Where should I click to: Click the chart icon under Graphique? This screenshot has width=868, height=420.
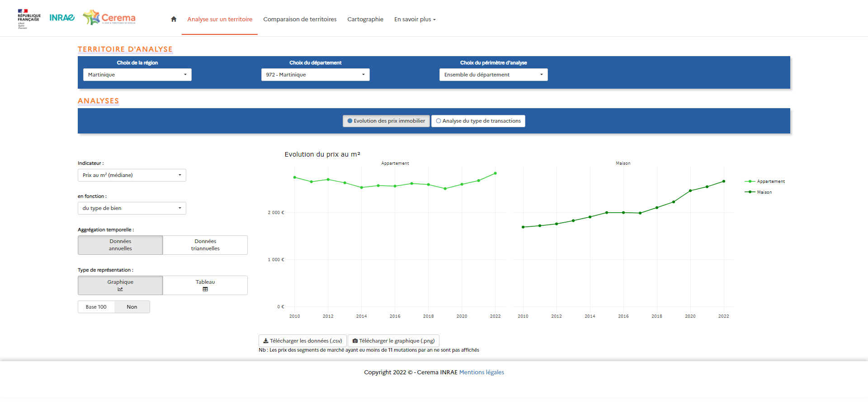(x=120, y=289)
